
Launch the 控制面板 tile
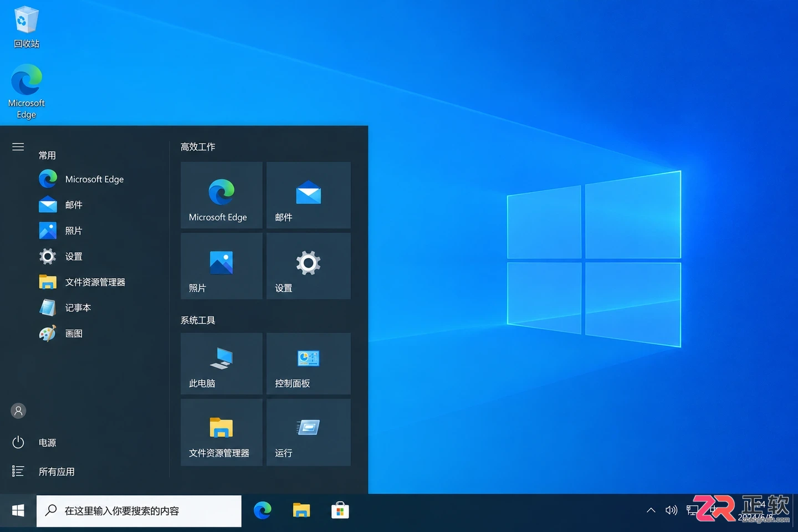click(x=309, y=364)
